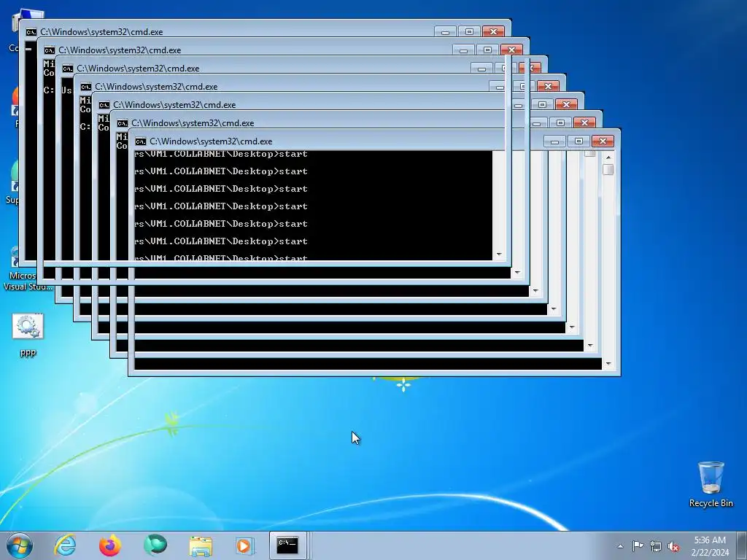The image size is (747, 560).
Task: Open the Action Center flag icon
Action: pyautogui.click(x=638, y=546)
